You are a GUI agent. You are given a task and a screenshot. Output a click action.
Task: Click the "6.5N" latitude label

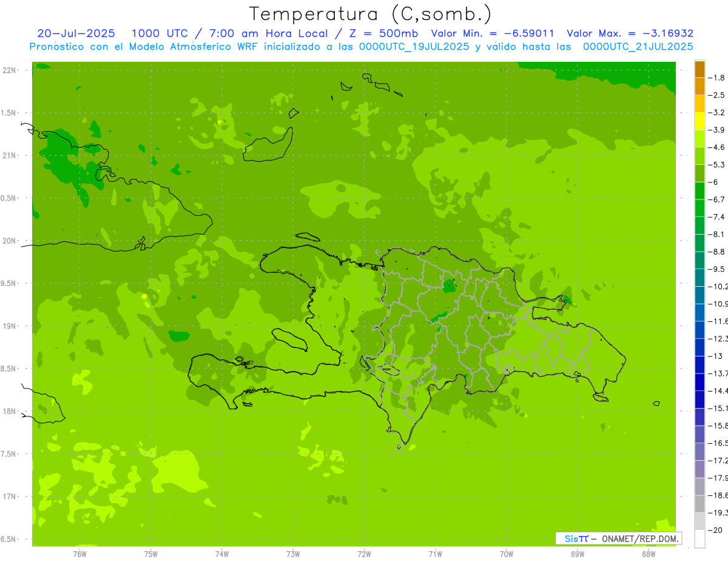[x=9, y=540]
